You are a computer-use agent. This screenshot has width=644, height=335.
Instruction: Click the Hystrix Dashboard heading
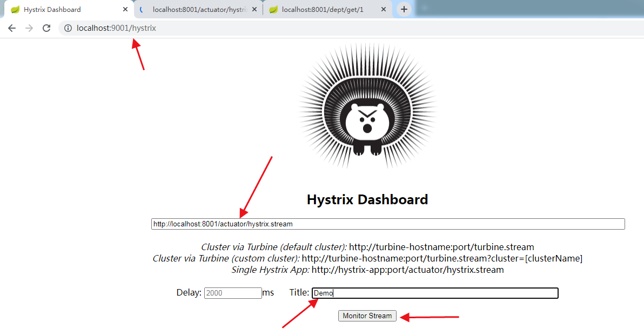pyautogui.click(x=367, y=199)
